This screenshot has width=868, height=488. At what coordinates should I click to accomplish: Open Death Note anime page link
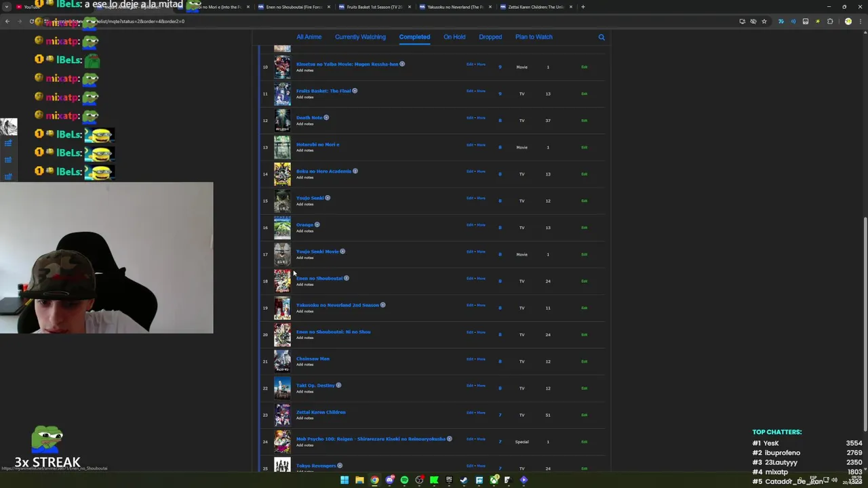[309, 117]
